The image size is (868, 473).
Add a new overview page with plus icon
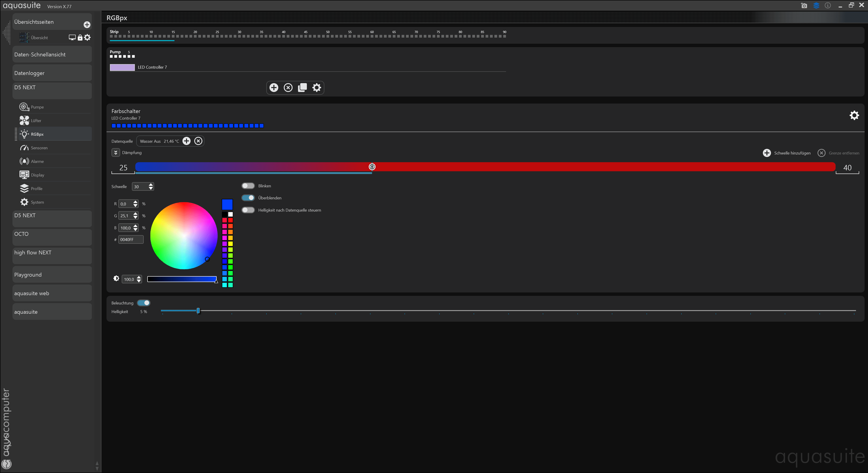click(x=87, y=25)
